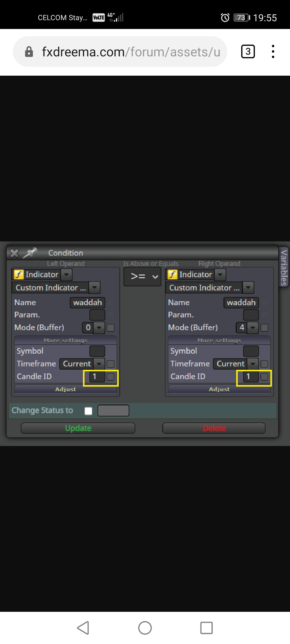Expand left Custom Indicator dropdown
This screenshot has width=290, height=644.
(x=95, y=288)
